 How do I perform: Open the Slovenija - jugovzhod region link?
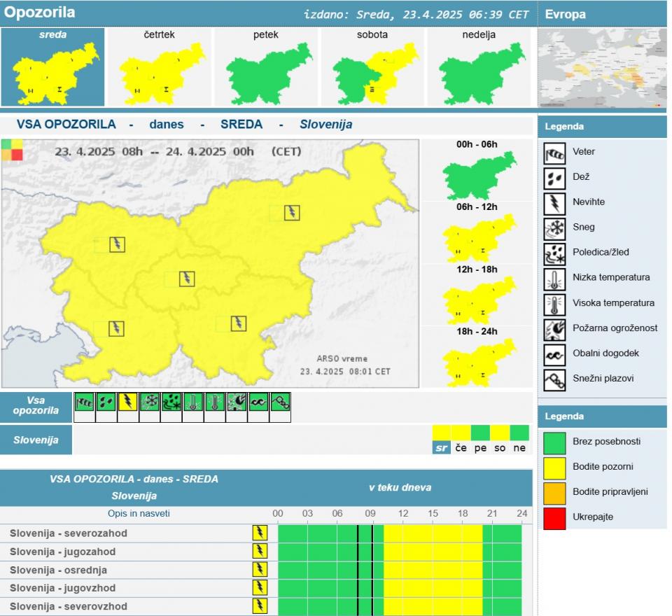(63, 588)
